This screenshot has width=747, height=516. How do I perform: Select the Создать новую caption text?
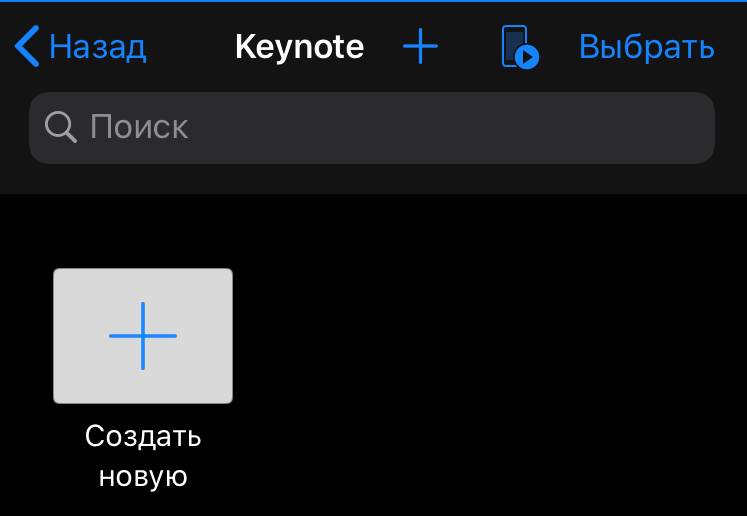pyautogui.click(x=143, y=455)
